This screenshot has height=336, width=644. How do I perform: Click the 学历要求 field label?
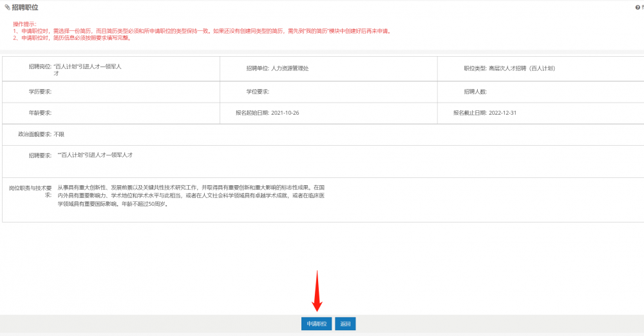39,92
